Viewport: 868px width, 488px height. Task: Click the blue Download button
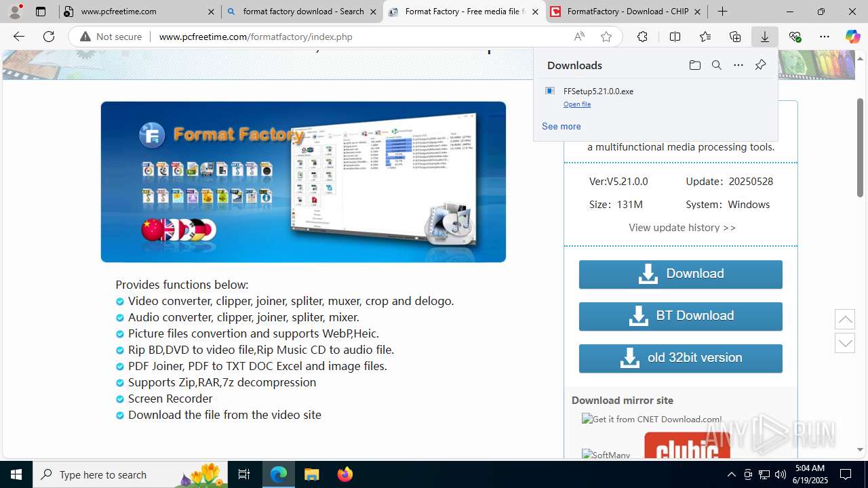pos(681,274)
